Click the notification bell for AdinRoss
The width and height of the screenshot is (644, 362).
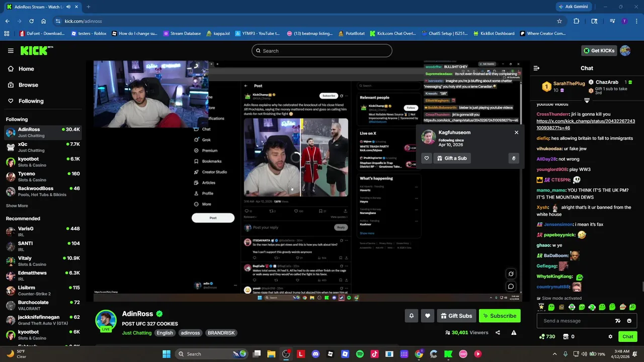[x=411, y=316]
